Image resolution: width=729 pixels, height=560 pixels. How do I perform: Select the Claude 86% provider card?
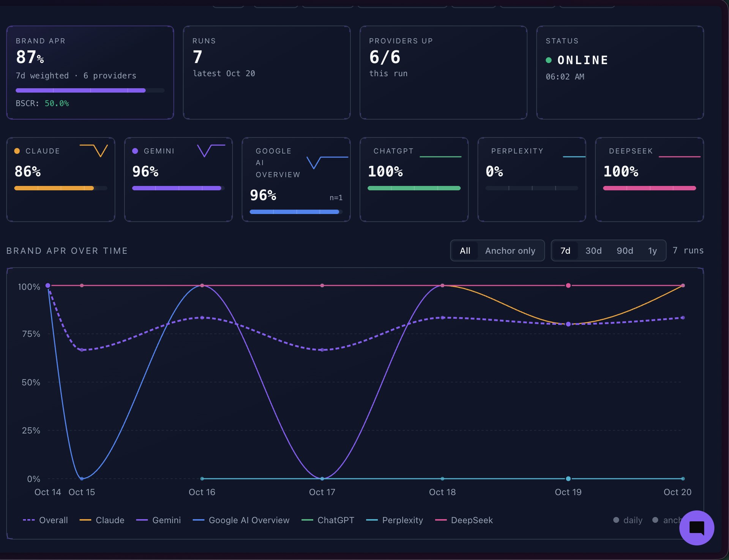pyautogui.click(x=61, y=179)
